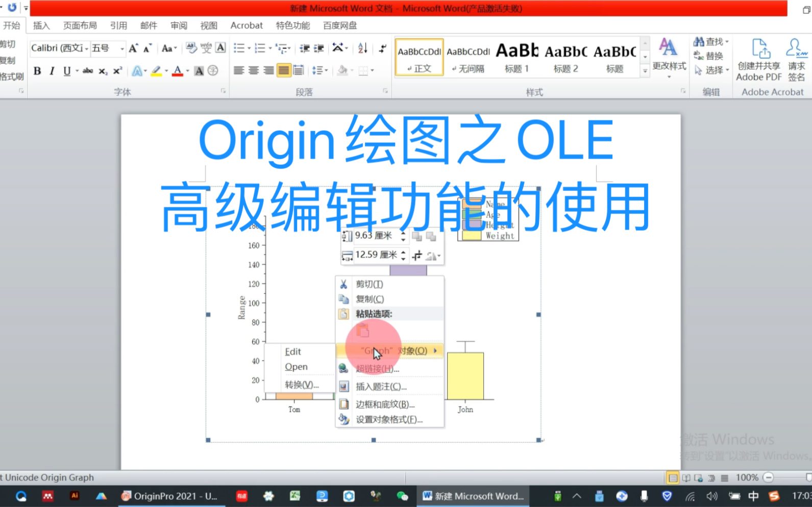Screen dimensions: 812x507
Task: Toggle bold formatting
Action: (x=37, y=71)
